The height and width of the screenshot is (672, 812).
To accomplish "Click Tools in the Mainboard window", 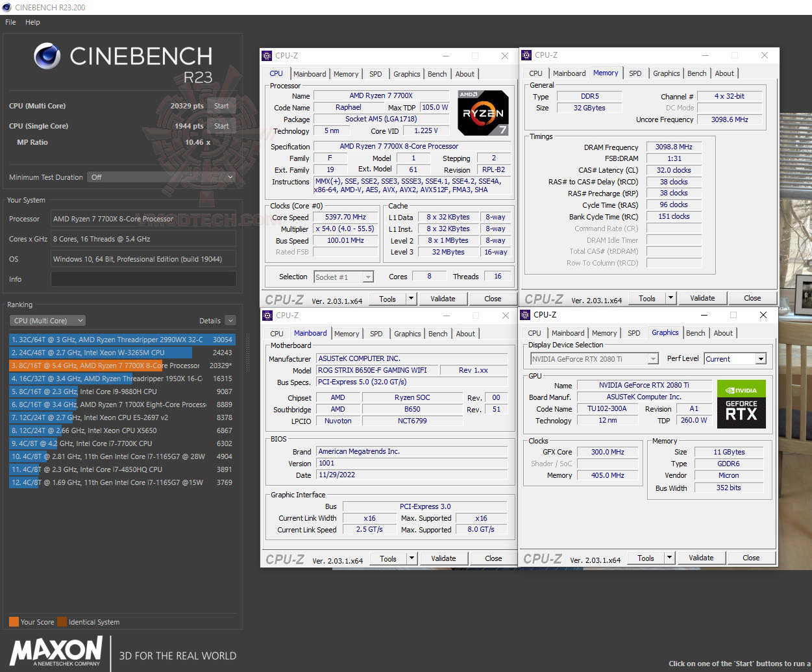I will 388,558.
